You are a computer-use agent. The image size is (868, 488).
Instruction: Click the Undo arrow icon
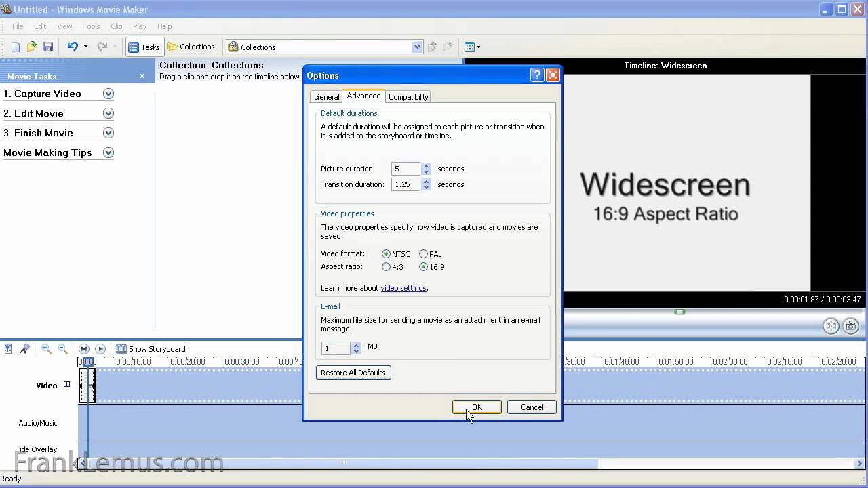pyautogui.click(x=72, y=47)
